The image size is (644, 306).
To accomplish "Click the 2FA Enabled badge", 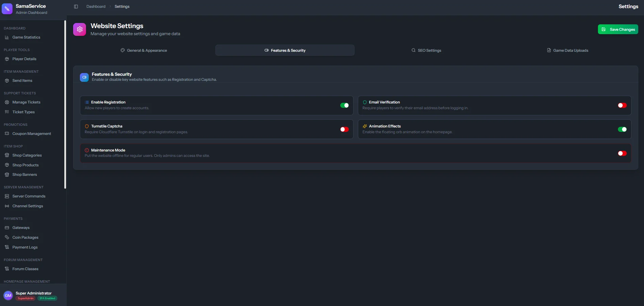I will pyautogui.click(x=47, y=298).
